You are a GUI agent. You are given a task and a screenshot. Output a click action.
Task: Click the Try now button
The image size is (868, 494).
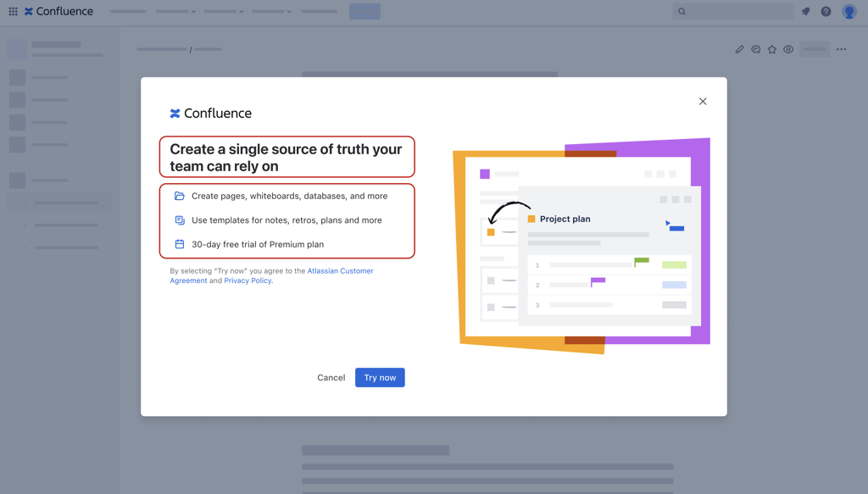tap(380, 377)
